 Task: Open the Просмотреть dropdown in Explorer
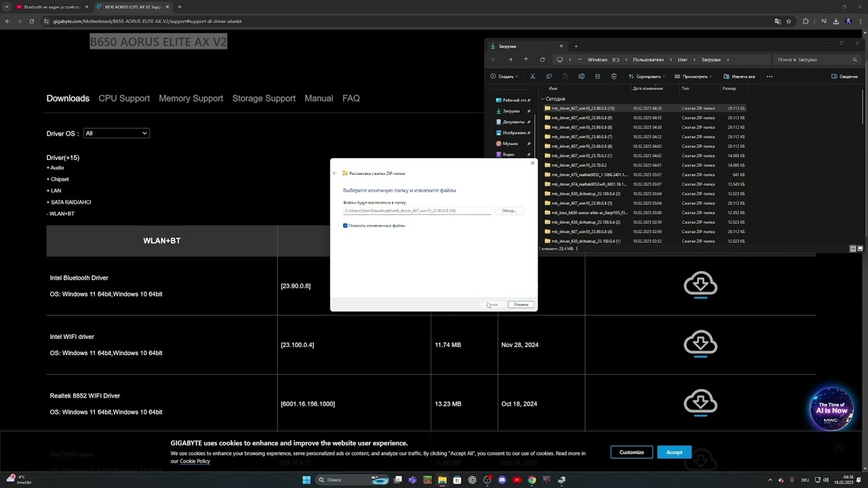(693, 77)
